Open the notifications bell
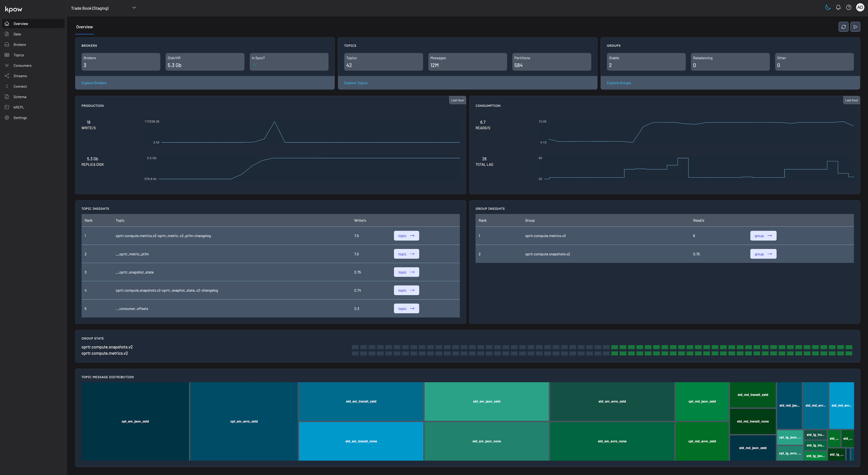Screen dimensions: 868x475 coord(838,7)
